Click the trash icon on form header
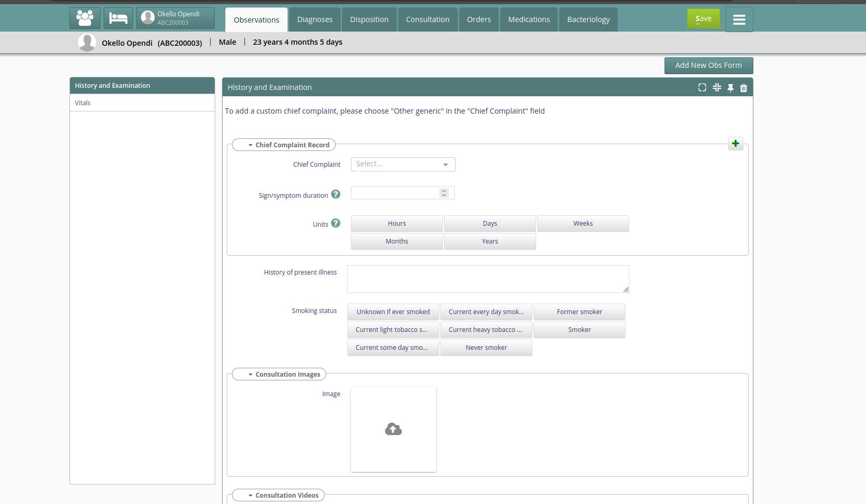The image size is (866, 504). tap(743, 88)
